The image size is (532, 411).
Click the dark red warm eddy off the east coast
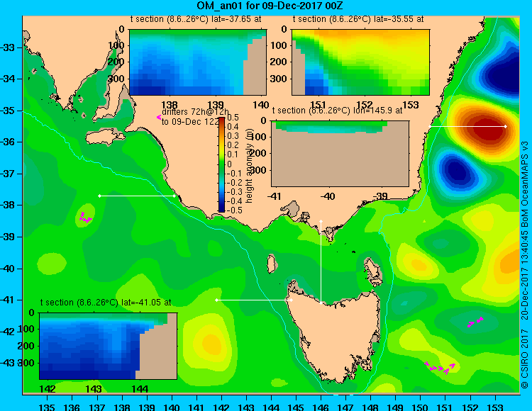[484, 128]
